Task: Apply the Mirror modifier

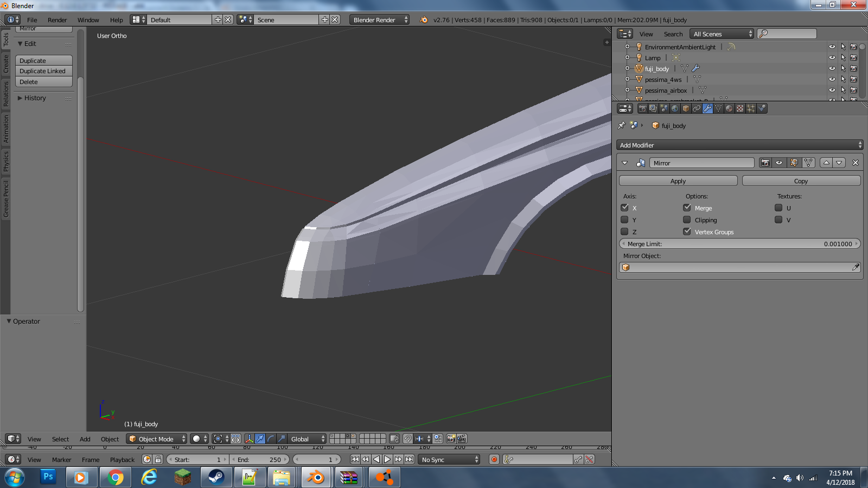Action: [678, 181]
